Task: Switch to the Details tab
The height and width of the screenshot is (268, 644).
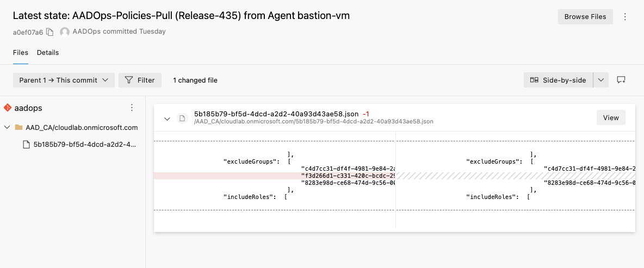Action: 48,53
